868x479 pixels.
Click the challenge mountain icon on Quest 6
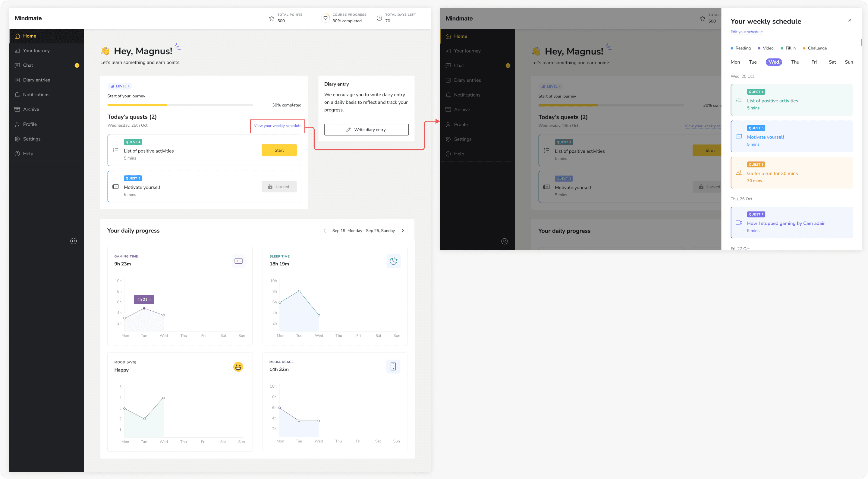[x=739, y=173]
